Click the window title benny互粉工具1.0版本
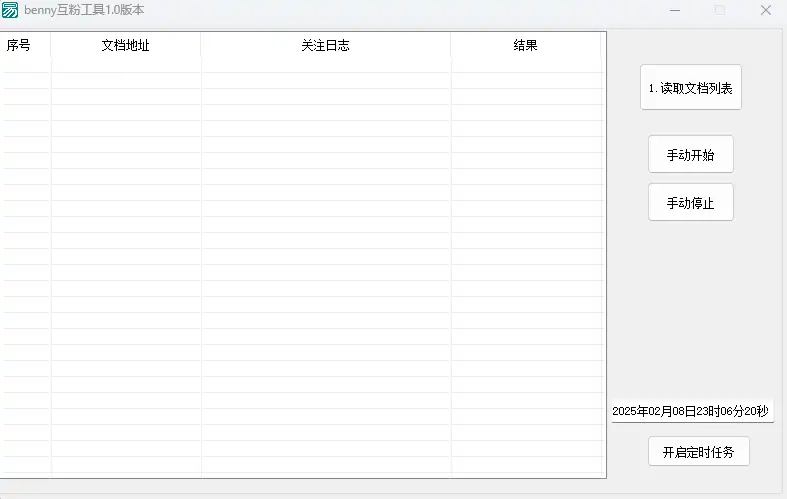787x499 pixels. tap(84, 10)
